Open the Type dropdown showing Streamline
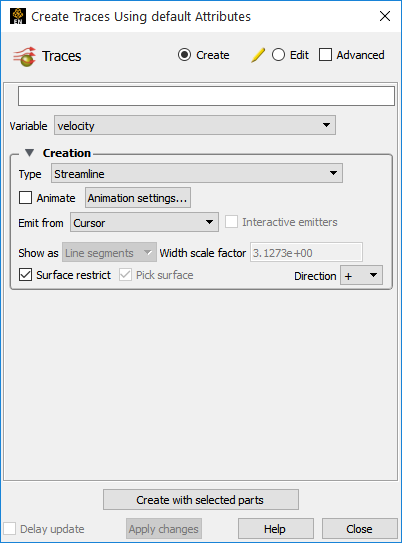The height and width of the screenshot is (543, 402). point(197,173)
